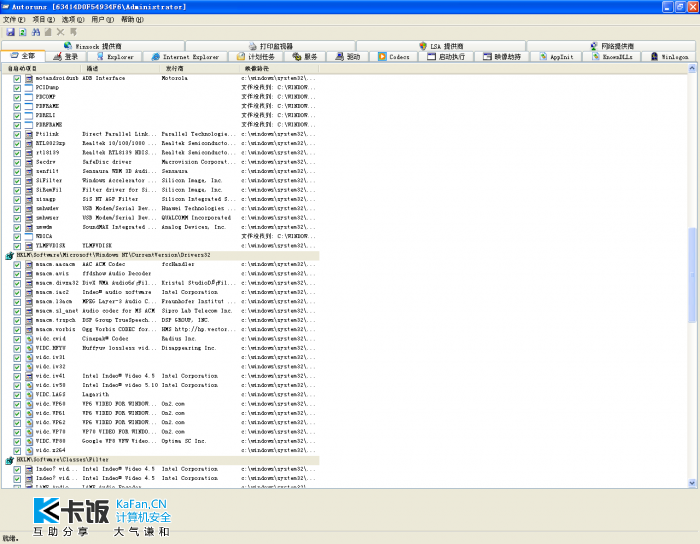Disable the msacm.avis codec checkbox
Viewport: 700px width, 544px height.
click(x=17, y=274)
